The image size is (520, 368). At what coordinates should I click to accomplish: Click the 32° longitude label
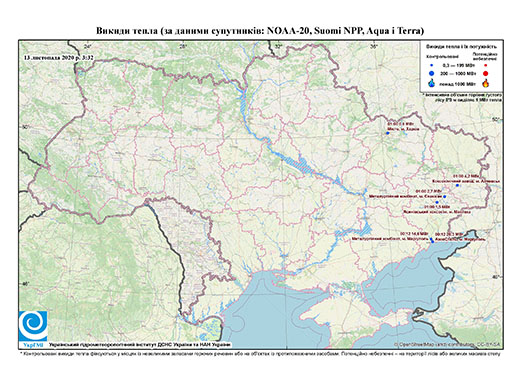pyautogui.click(x=278, y=47)
